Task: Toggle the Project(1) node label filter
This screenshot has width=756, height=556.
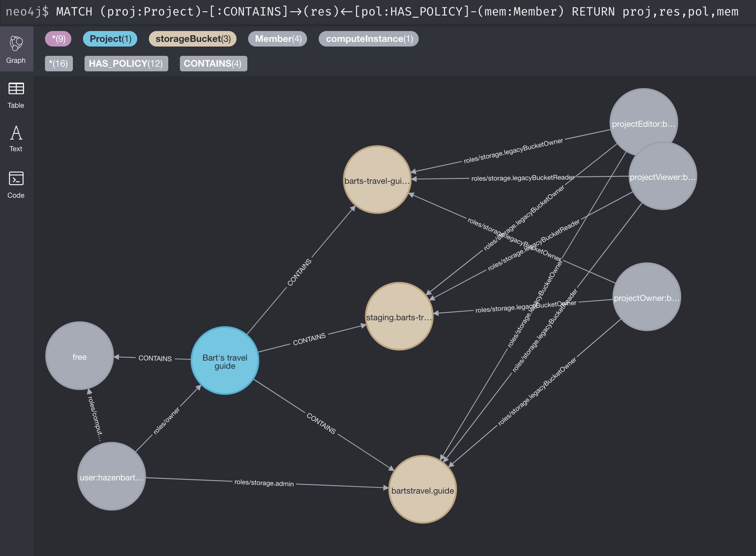Action: (x=110, y=39)
